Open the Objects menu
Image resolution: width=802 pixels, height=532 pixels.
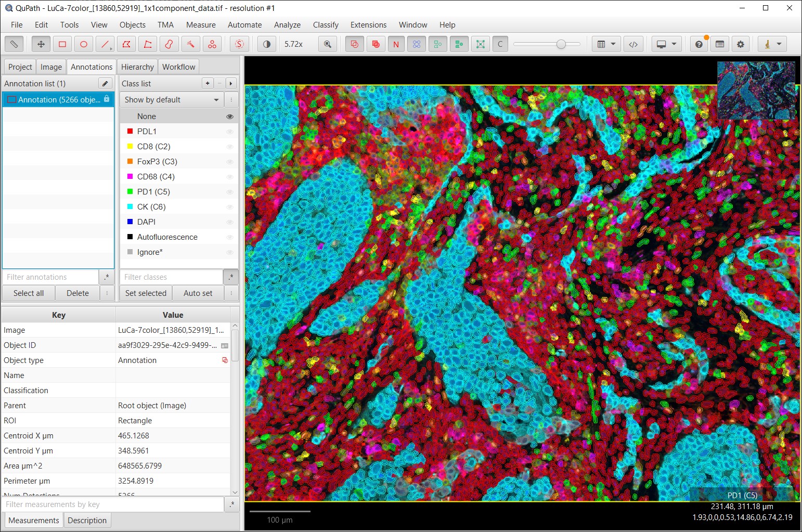tap(133, 25)
